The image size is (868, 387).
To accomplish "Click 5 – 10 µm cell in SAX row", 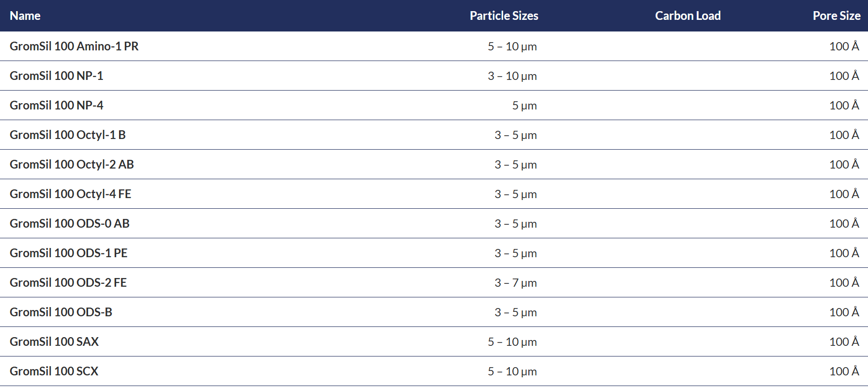I will tap(512, 342).
